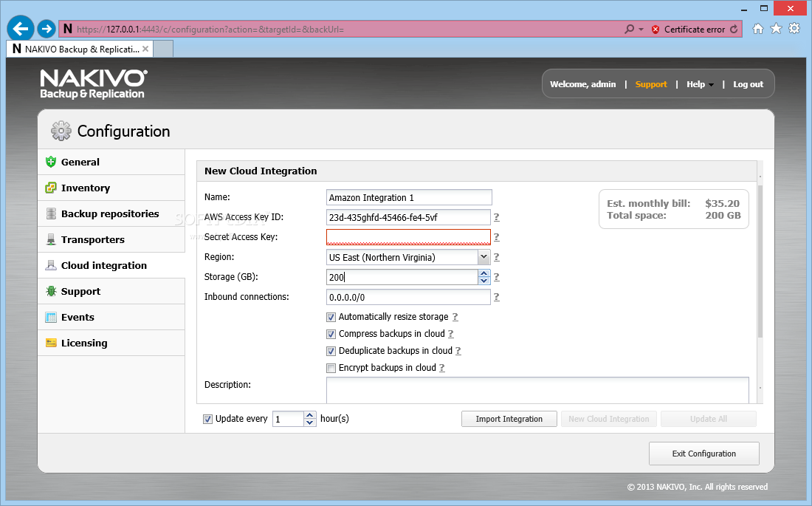Viewport: 812px width, 506px height.
Task: Click the Inbound connections field
Action: (x=408, y=297)
